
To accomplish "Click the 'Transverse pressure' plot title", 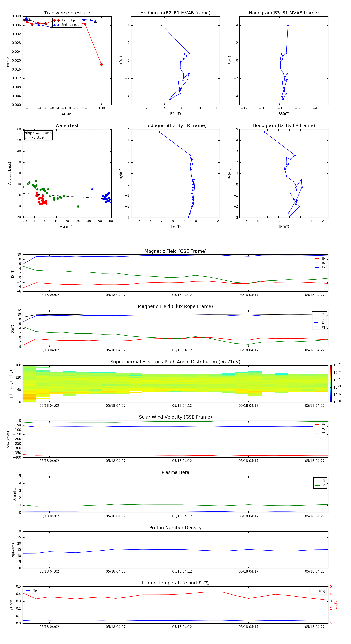I will click(67, 13).
